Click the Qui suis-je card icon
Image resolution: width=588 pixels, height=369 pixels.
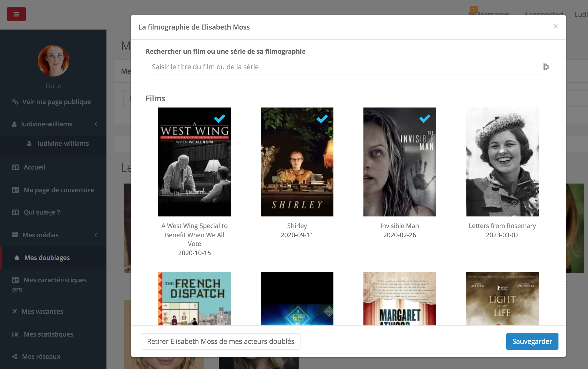16,212
